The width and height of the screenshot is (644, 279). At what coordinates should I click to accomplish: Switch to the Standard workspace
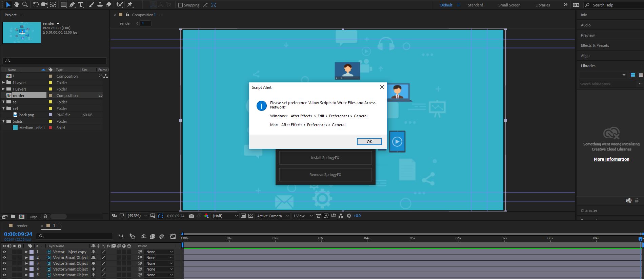(x=476, y=5)
